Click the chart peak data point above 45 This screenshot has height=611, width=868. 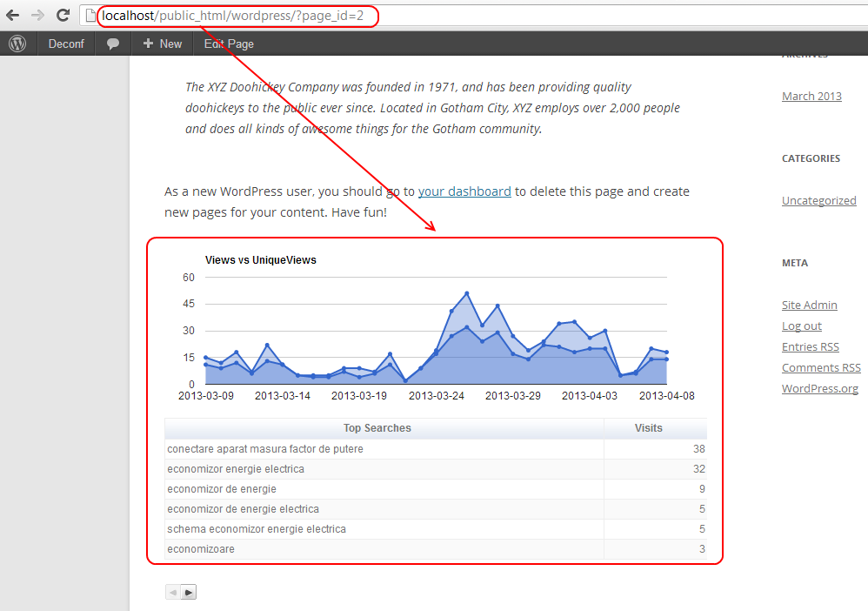tap(467, 293)
